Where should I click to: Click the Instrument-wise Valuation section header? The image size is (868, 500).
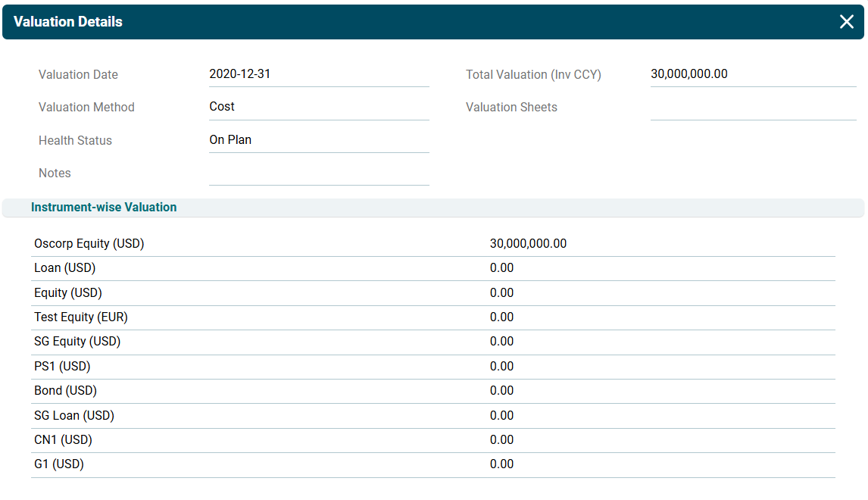pos(104,208)
